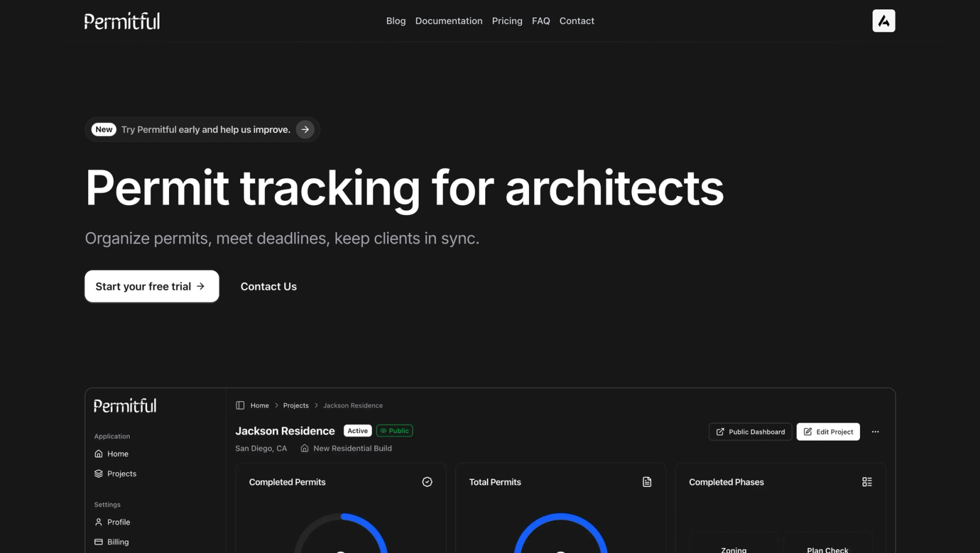Screen dimensions: 980x553
Task: Go to the Pricing page
Action: (x=507, y=21)
